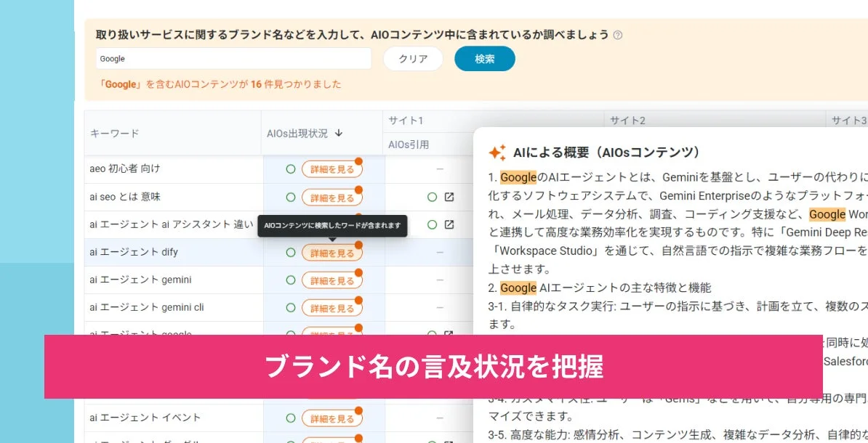The height and width of the screenshot is (443, 868).
Task: Select the サイト2 column header
Action: 628,121
